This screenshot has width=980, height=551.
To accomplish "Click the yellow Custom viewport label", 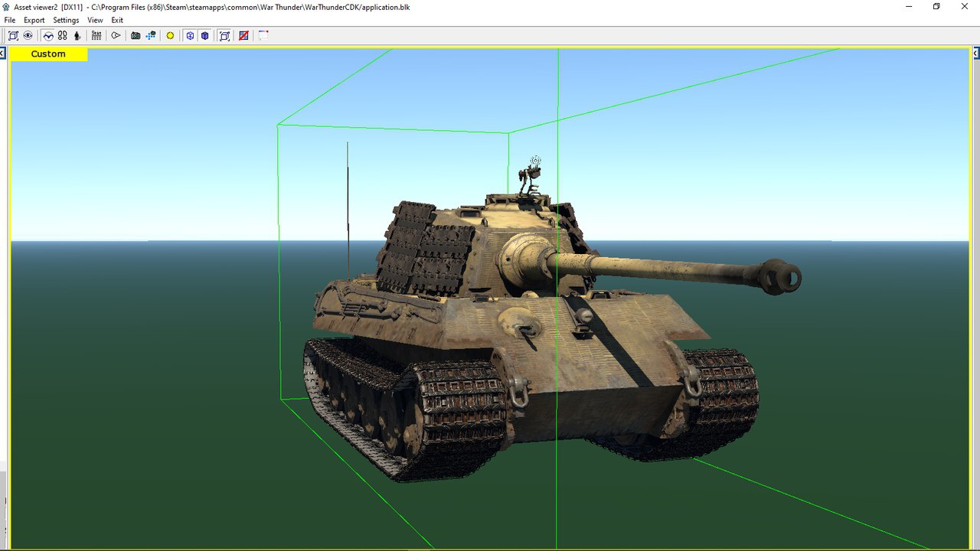I will click(x=48, y=54).
